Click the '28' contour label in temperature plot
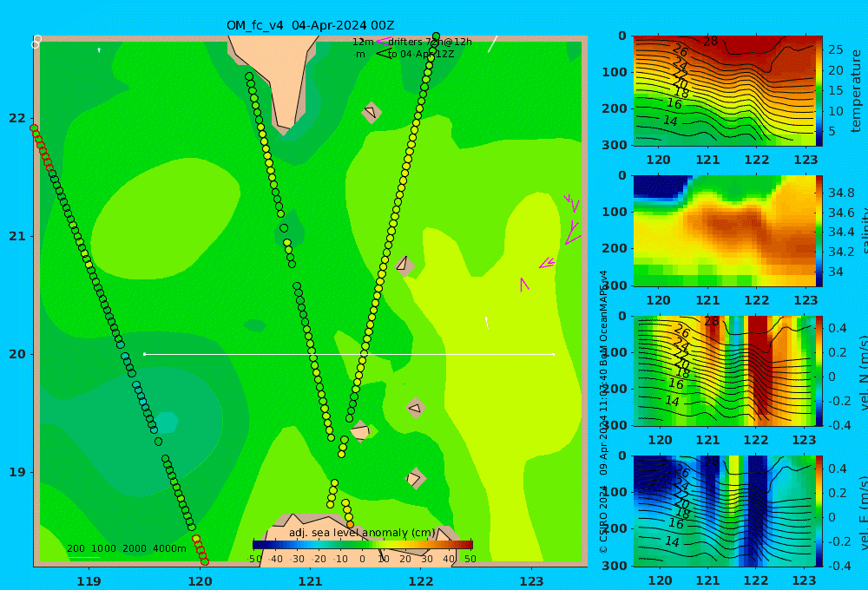The image size is (868, 590). (x=711, y=41)
